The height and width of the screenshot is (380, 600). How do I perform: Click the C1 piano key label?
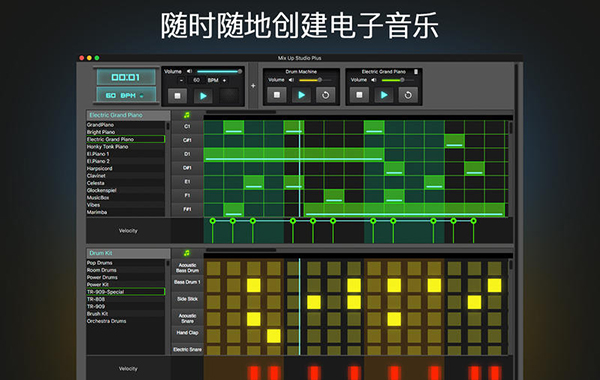(x=187, y=126)
